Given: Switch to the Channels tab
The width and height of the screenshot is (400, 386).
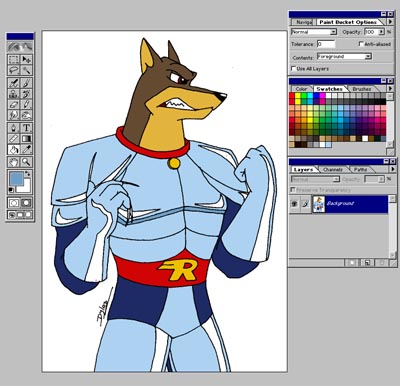Looking at the screenshot, I should [x=333, y=170].
